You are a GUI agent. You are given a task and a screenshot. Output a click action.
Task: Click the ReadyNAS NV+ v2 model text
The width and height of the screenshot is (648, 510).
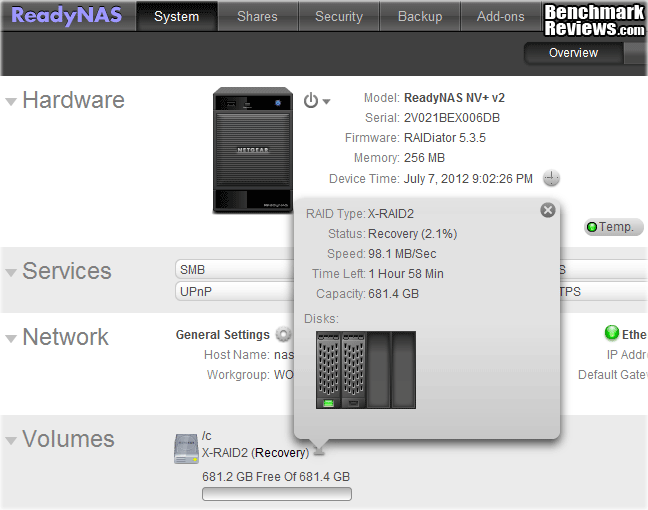point(454,98)
